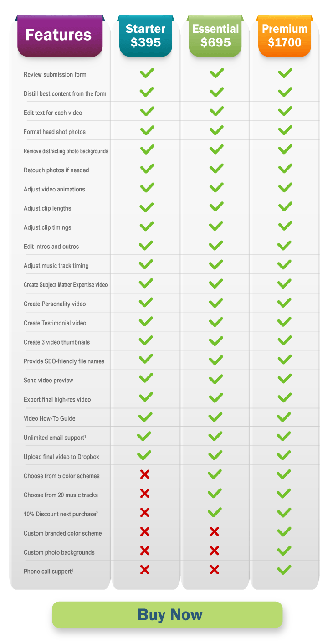Click Essential red X for Custom branded color scheme
The width and height of the screenshot is (328, 644).
coord(215,531)
